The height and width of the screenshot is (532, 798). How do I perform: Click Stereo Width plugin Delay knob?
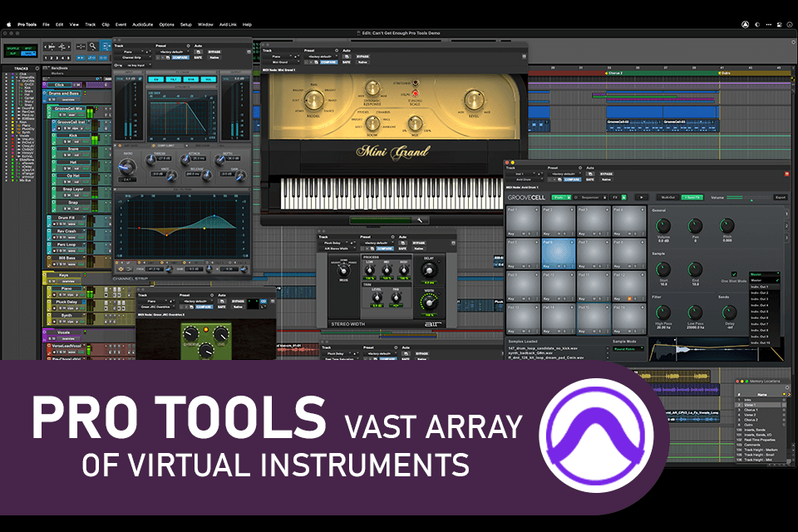pos(429,270)
